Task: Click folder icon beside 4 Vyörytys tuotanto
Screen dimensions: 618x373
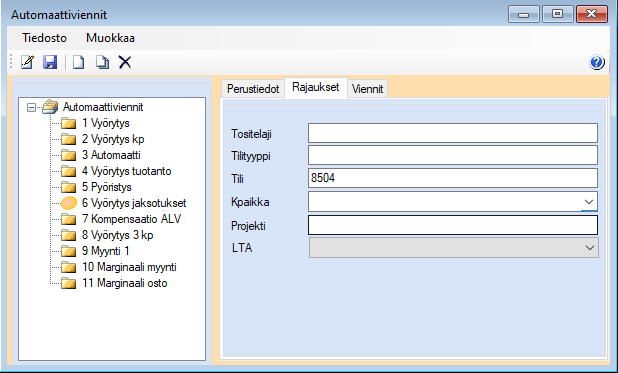Action: coord(69,171)
